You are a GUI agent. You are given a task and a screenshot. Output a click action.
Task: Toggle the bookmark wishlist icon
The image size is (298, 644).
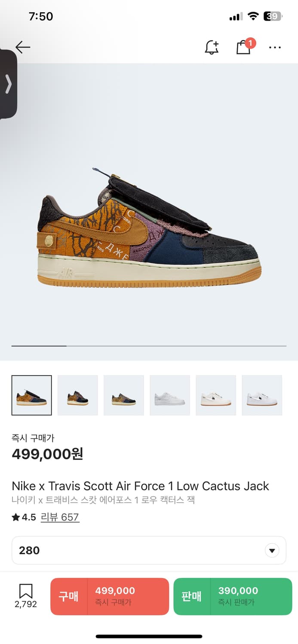[26, 596]
